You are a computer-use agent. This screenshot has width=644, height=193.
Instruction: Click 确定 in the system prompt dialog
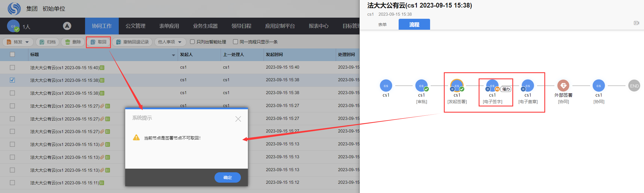227,178
